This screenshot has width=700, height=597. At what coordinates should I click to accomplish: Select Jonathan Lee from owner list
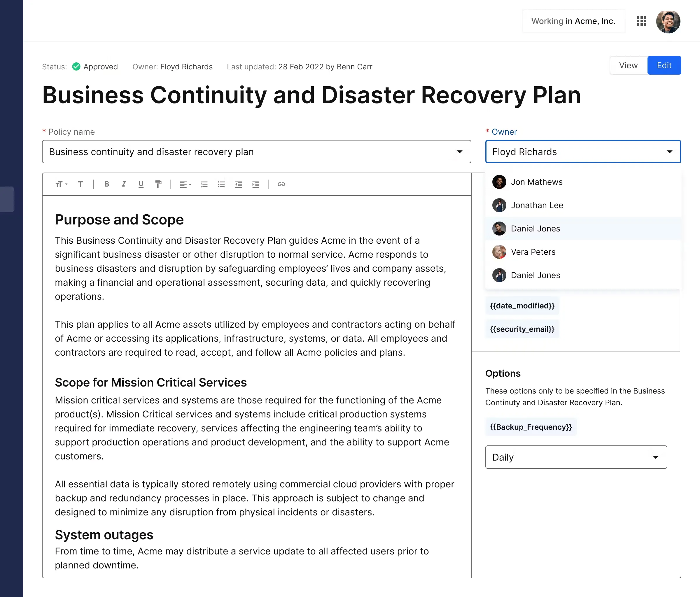(x=537, y=205)
